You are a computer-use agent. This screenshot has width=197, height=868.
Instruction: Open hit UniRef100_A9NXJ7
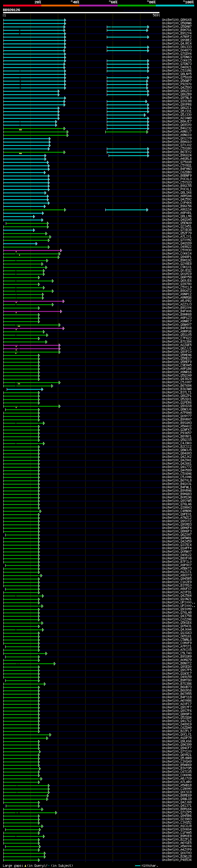point(177,132)
